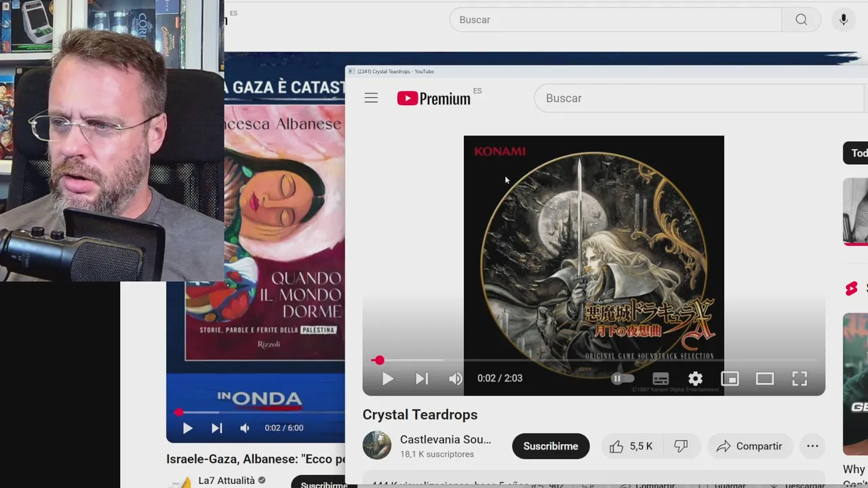Skip to next video in the Crystal Teardrops player
This screenshot has height=488, width=868.
coord(422,379)
